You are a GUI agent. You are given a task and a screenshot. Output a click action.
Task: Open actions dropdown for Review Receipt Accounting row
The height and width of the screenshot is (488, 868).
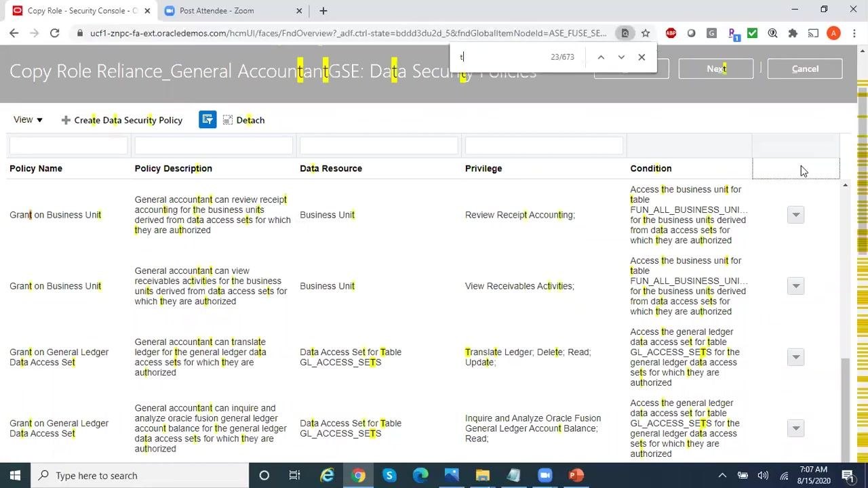click(795, 215)
